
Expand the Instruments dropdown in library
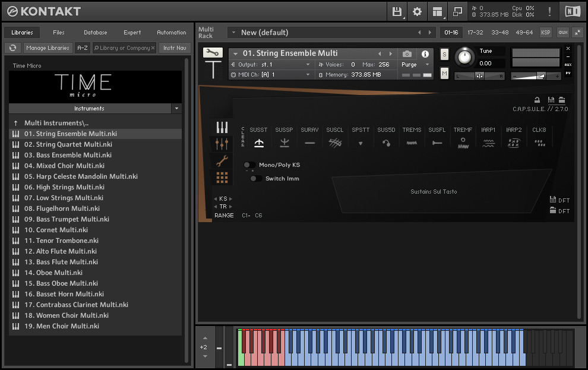[x=176, y=109]
